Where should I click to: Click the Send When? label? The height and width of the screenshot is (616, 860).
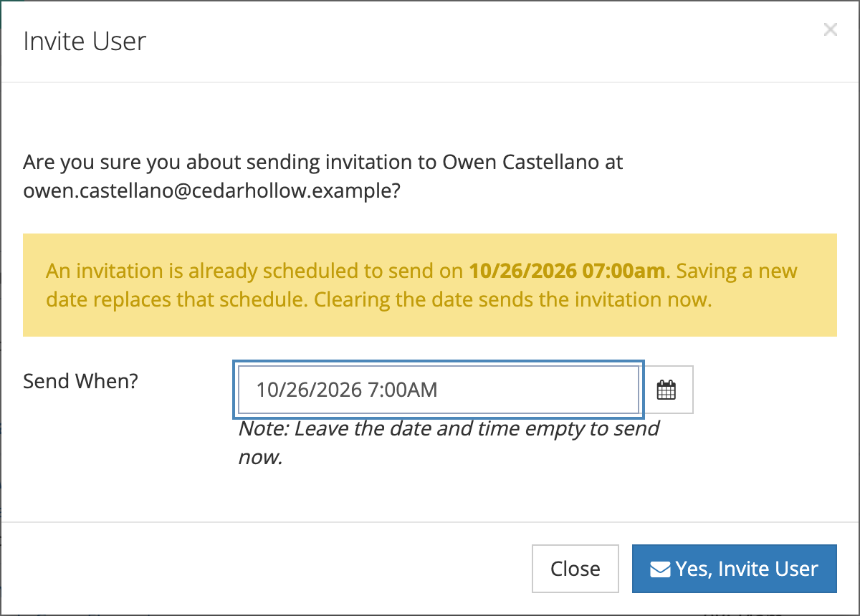click(x=80, y=380)
